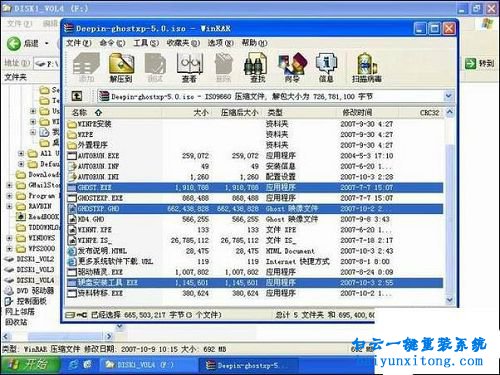Click the WinRAR file list scrollbar thumb

(x=449, y=218)
